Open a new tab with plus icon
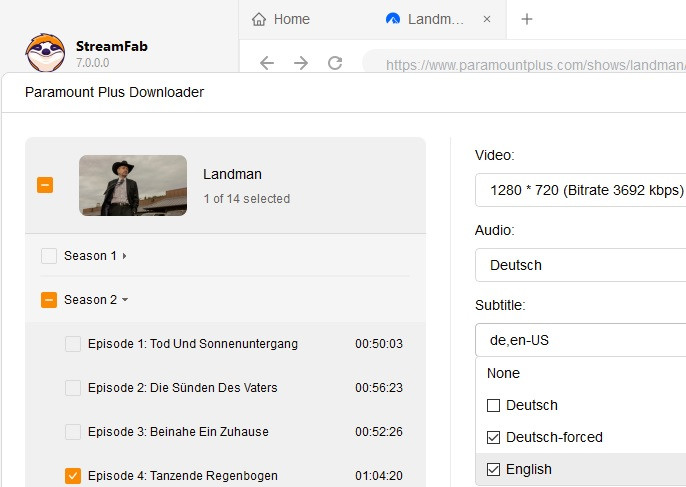 point(527,19)
